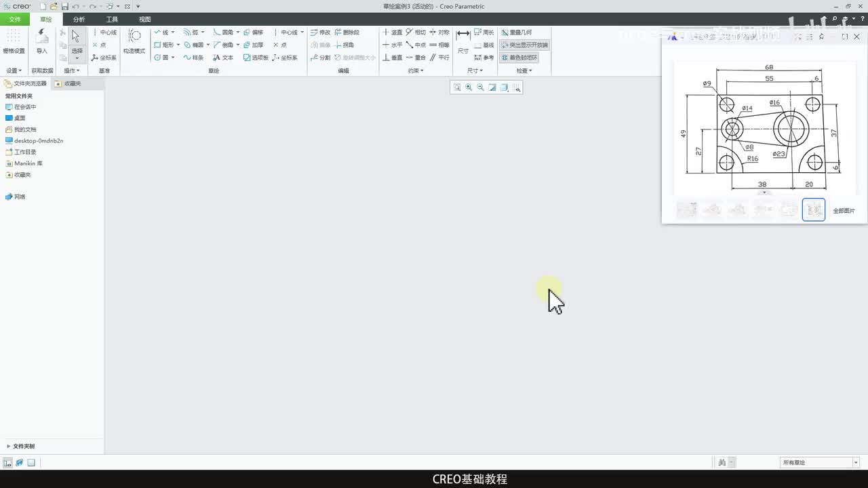
Task: Activate the Thicken (加厚) tool
Action: pyautogui.click(x=253, y=45)
